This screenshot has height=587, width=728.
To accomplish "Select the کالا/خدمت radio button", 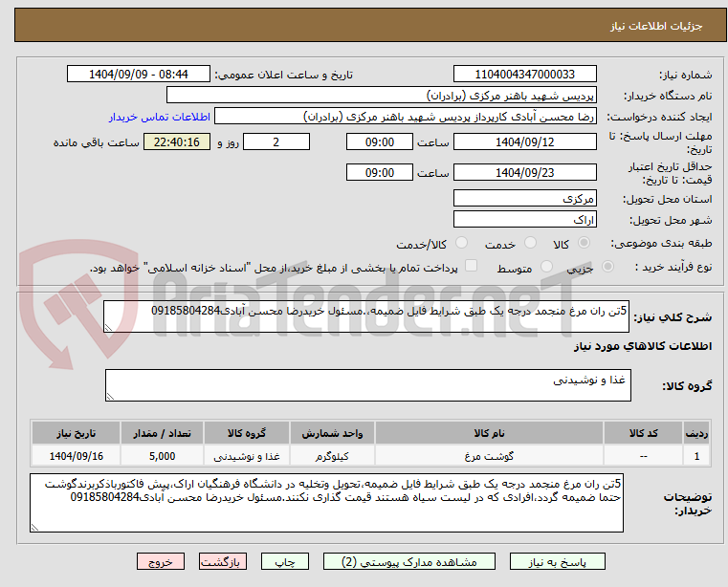I will click(x=461, y=243).
